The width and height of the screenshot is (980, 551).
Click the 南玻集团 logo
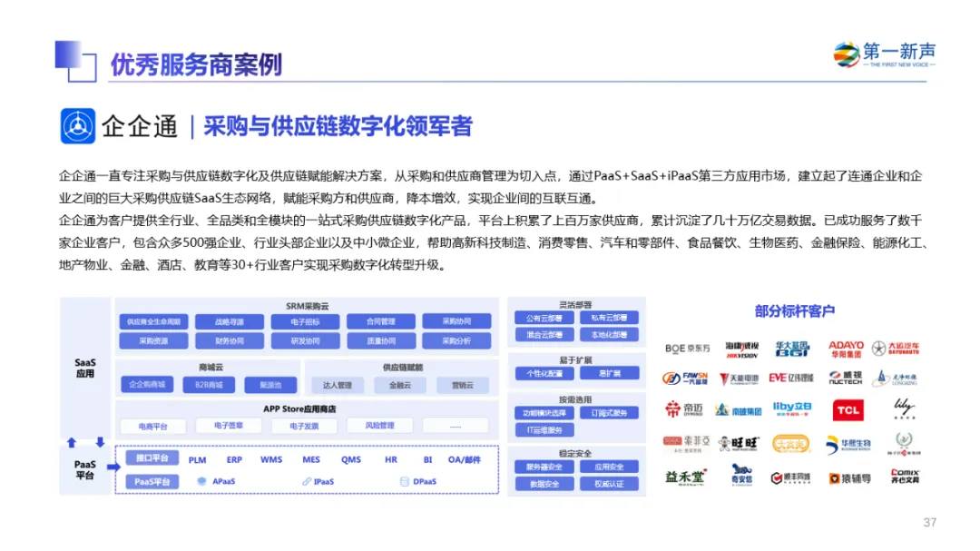coord(739,410)
